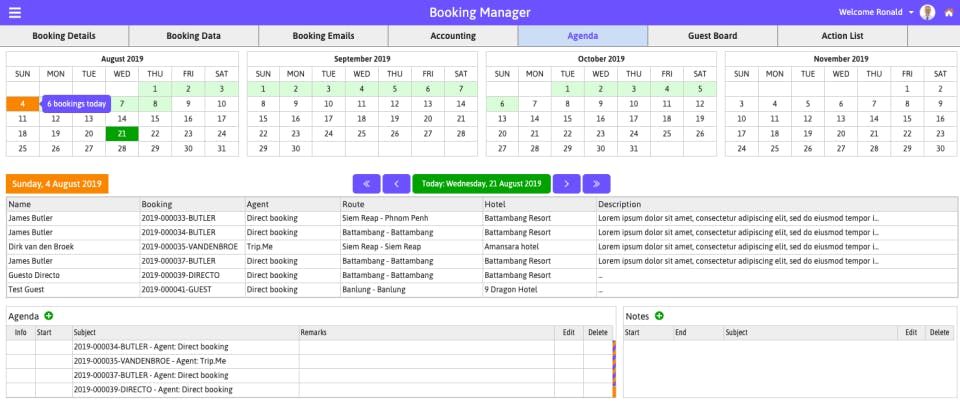The image size is (960, 404).
Task: Jump back with double left arrow
Action: point(366,184)
